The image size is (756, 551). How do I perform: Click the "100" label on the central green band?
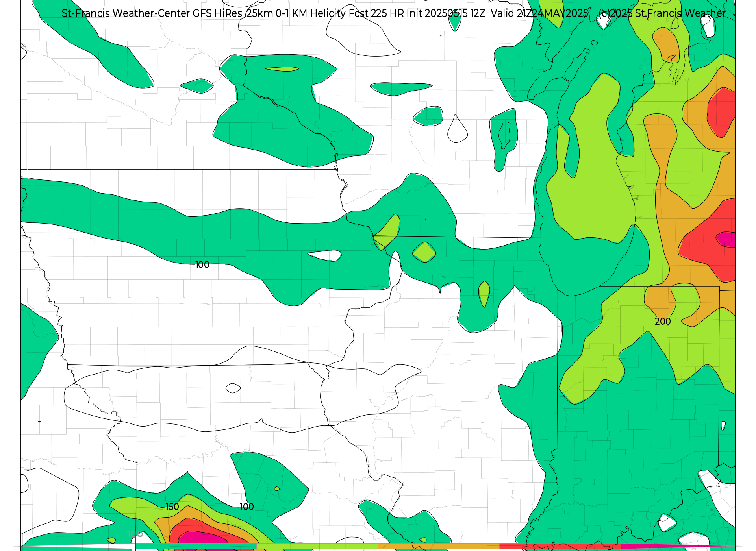click(202, 265)
